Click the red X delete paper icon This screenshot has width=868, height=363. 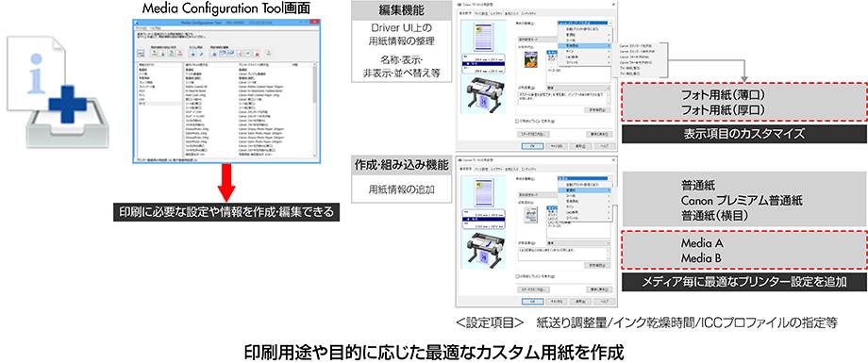[257, 54]
